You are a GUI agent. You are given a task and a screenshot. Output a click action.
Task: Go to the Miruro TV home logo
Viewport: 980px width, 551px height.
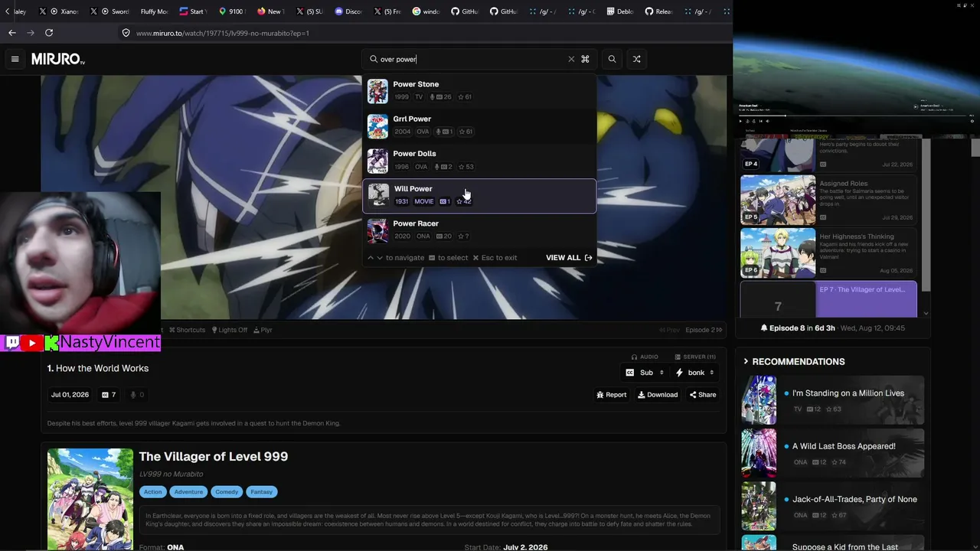click(x=58, y=59)
